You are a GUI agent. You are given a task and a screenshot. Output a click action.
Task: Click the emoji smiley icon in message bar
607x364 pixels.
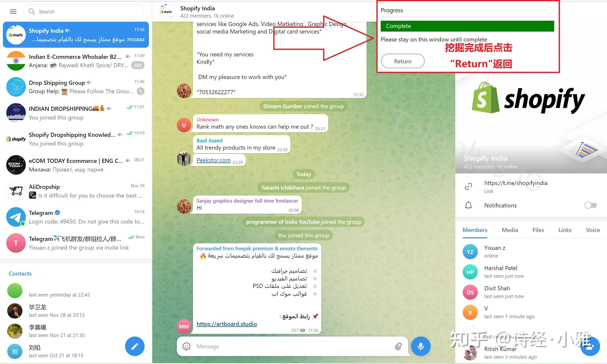(x=187, y=346)
